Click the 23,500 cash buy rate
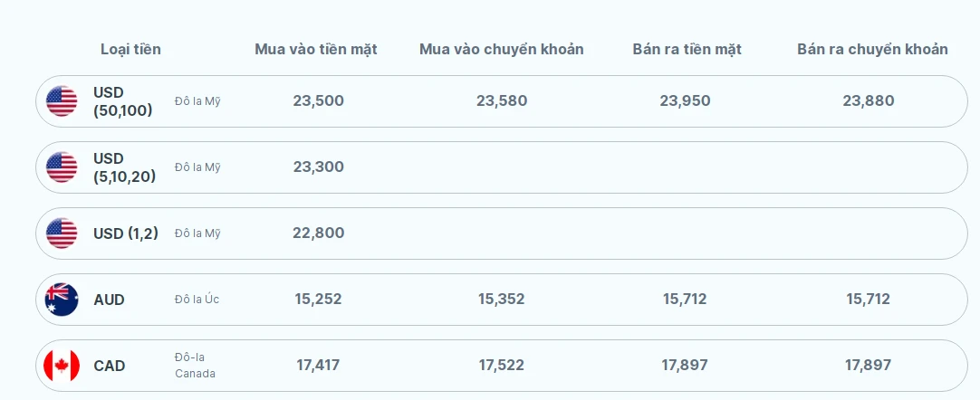This screenshot has width=980, height=400. 318,100
